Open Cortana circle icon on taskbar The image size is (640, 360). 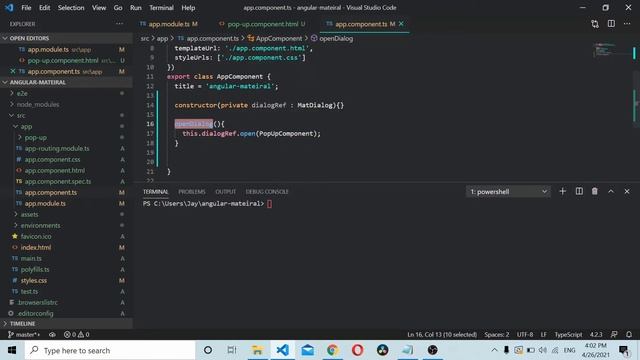click(208, 350)
